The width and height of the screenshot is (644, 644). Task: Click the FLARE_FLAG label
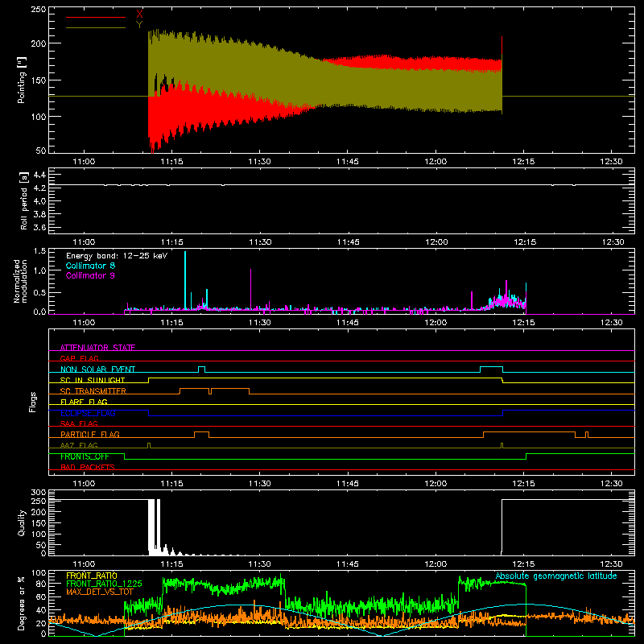pos(84,402)
